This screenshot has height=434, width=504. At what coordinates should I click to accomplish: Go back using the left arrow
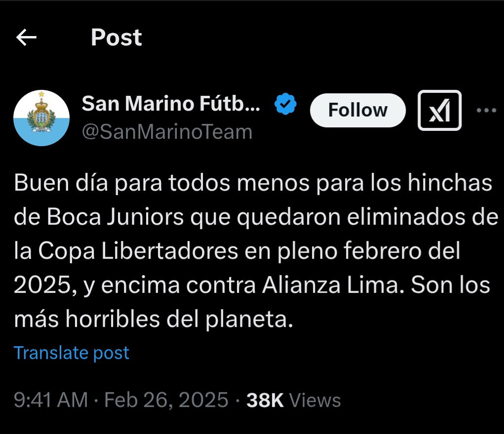coord(26,38)
